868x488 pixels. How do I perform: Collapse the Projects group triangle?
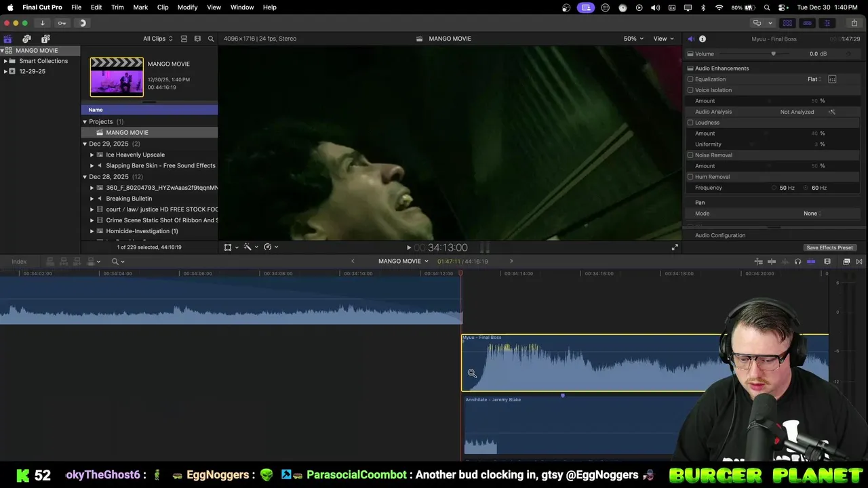[85, 122]
